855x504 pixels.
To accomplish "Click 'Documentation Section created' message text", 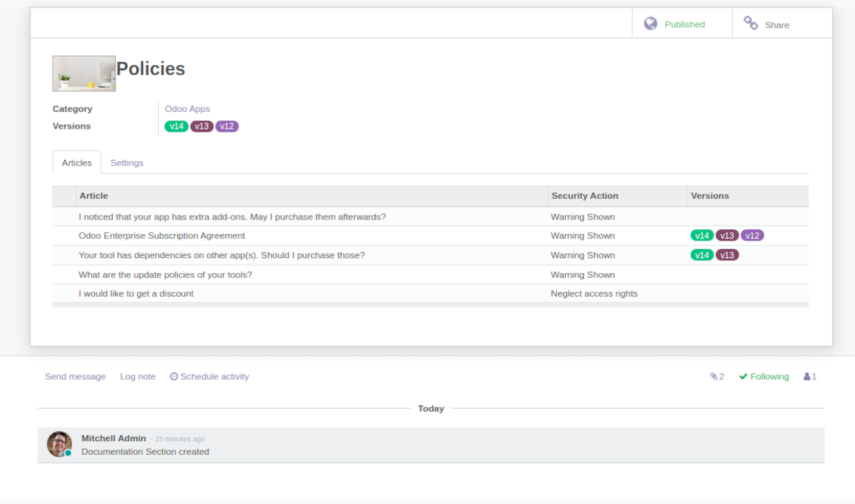I will [145, 452].
